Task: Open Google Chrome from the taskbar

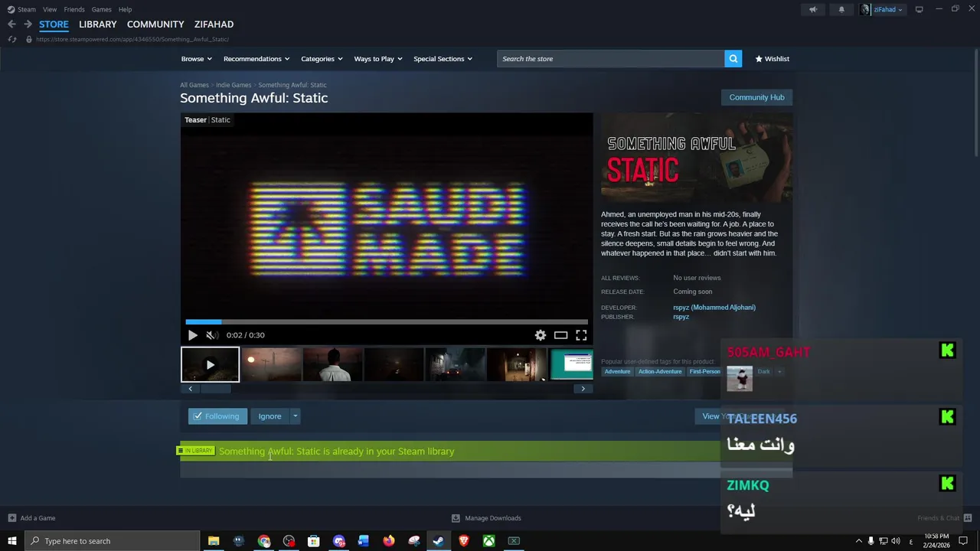Action: (x=264, y=541)
